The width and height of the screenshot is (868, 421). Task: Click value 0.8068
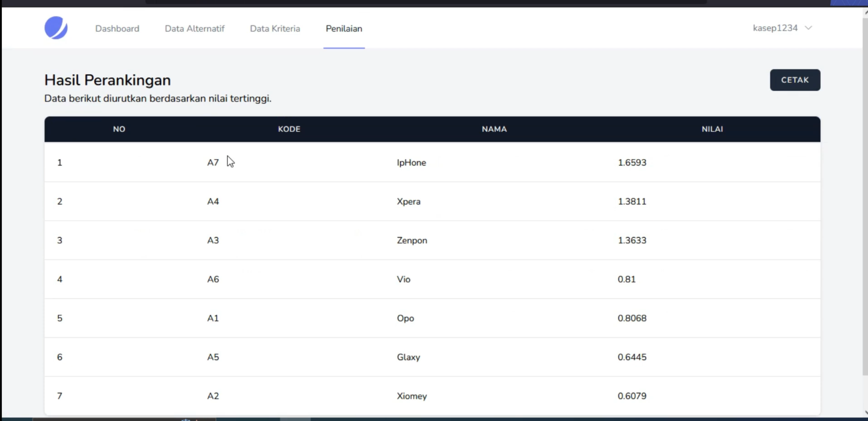pyautogui.click(x=632, y=318)
